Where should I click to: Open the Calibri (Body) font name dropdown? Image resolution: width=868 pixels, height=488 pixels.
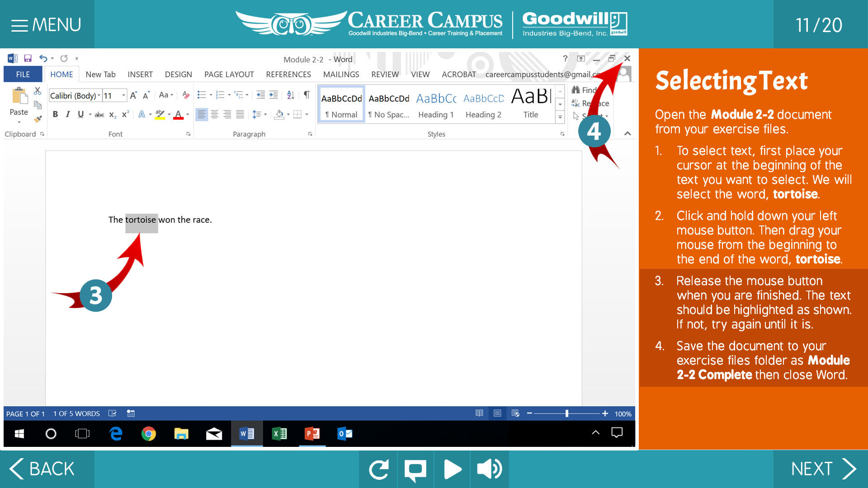tap(99, 95)
